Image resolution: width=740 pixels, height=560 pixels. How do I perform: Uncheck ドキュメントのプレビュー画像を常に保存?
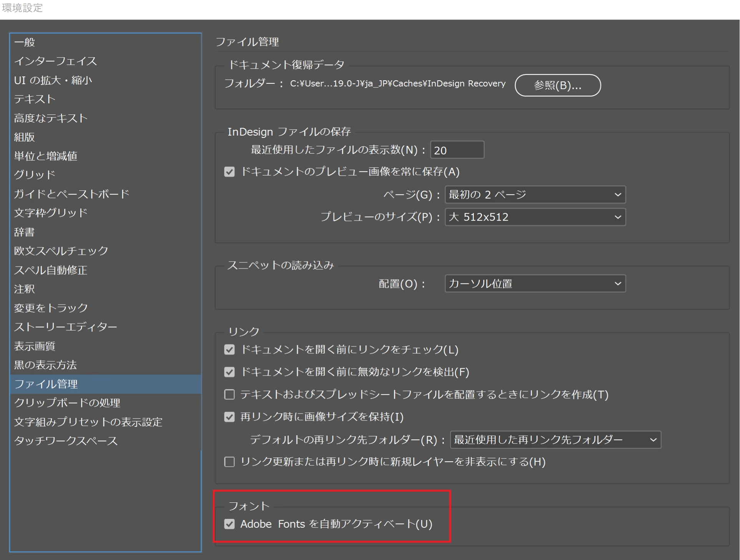(229, 172)
